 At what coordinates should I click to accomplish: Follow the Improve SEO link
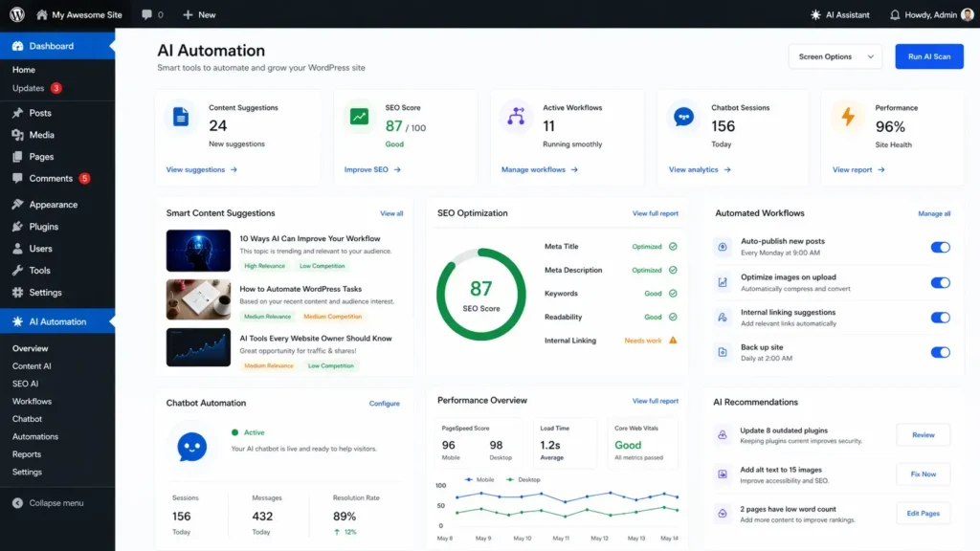[372, 169]
